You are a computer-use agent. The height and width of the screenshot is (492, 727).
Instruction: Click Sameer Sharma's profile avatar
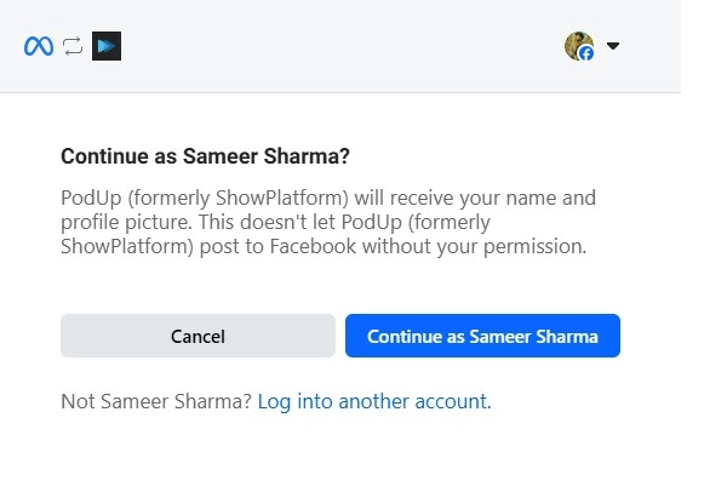(x=577, y=44)
